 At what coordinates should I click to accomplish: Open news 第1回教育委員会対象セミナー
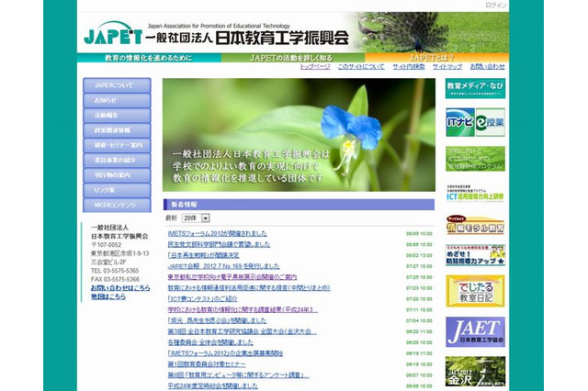pyautogui.click(x=207, y=364)
